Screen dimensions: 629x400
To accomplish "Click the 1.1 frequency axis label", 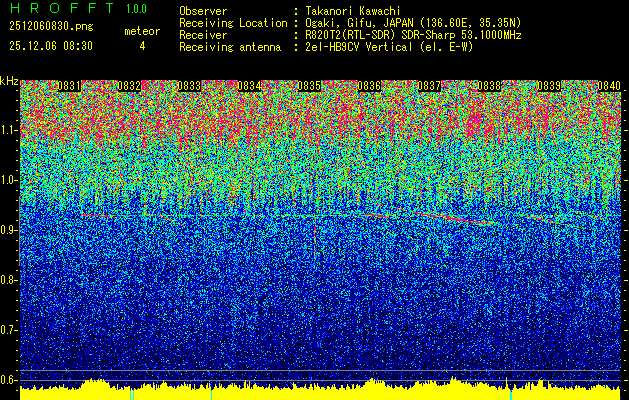I will tap(9, 130).
